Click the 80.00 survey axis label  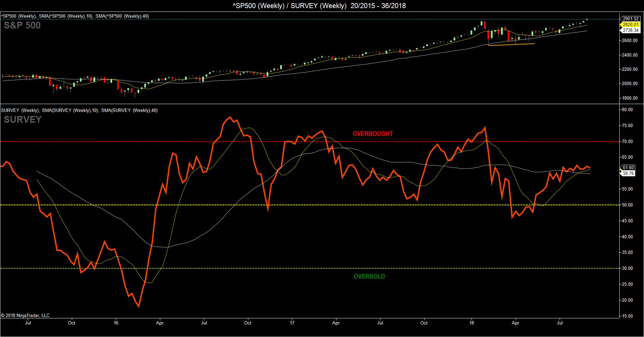(628, 110)
